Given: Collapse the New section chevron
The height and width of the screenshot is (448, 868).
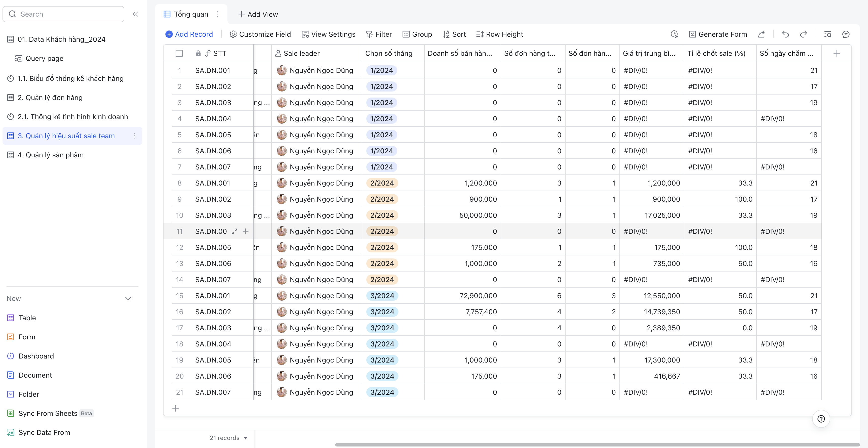Looking at the screenshot, I should [x=128, y=299].
